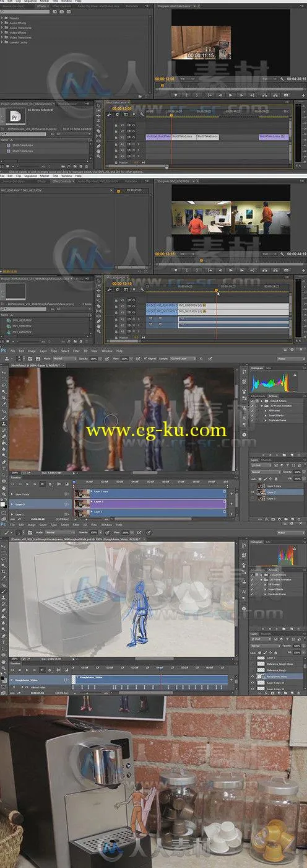The height and width of the screenshot is (868, 307).
Task: Switch to the Info tab in the zombie Photoshop window
Action: tap(268, 368)
